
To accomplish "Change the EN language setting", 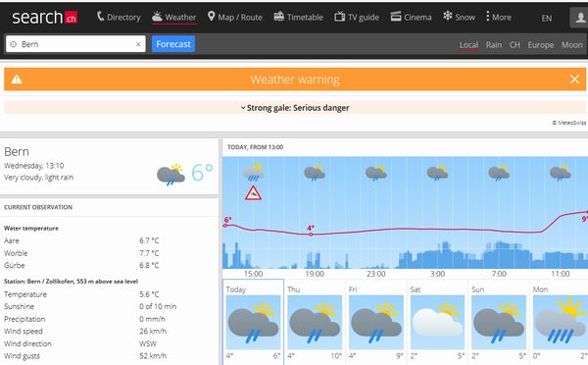I will pyautogui.click(x=547, y=18).
